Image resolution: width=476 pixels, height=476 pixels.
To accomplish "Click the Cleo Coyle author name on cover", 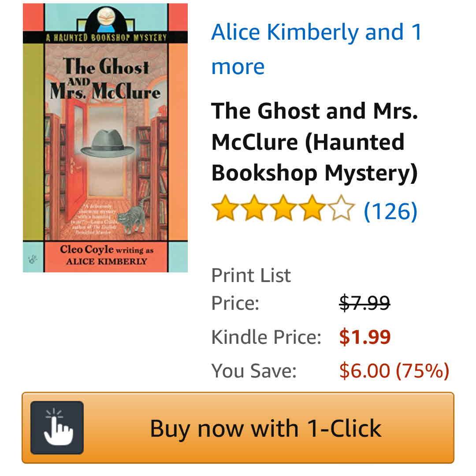I will coord(86,249).
